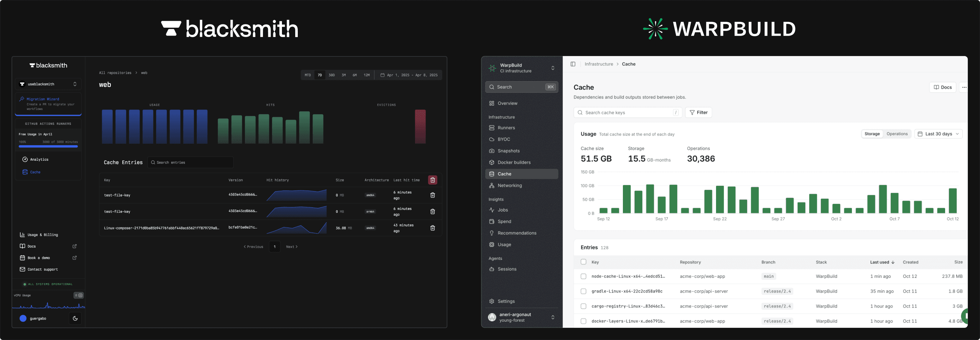Screen dimensions: 980x340
Task: Open the Last 30 days dropdown
Action: click(x=938, y=134)
